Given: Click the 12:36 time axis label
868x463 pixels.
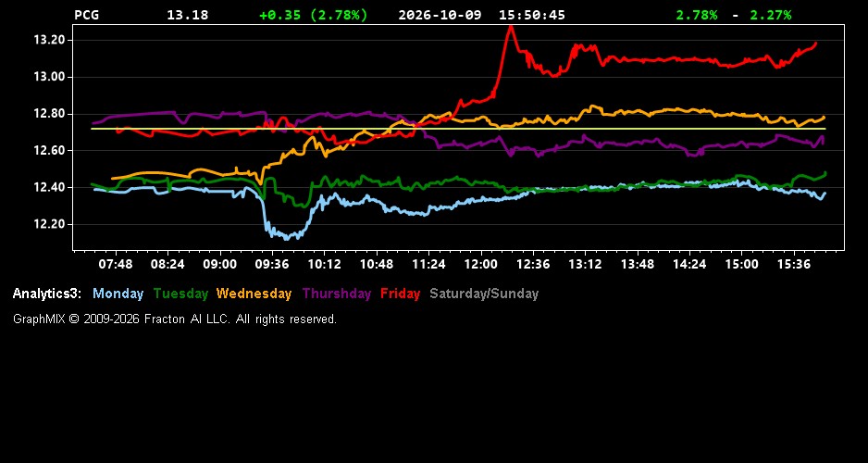Looking at the screenshot, I should point(533,264).
